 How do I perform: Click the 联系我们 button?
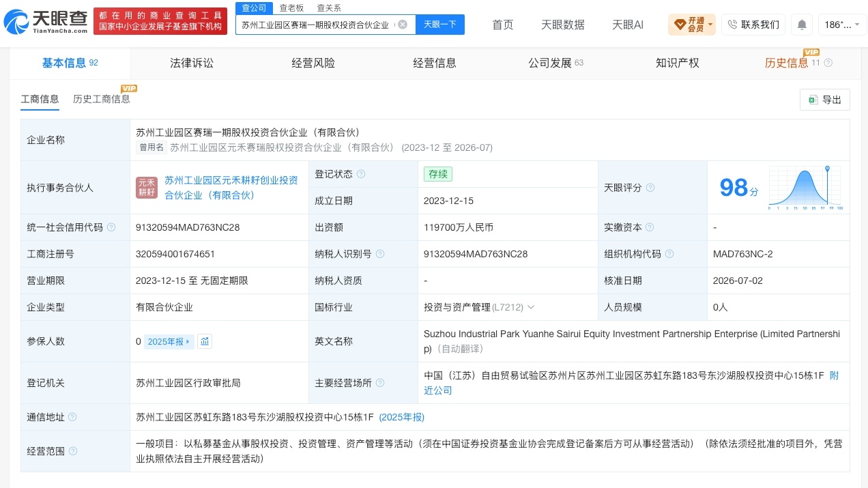pos(753,25)
